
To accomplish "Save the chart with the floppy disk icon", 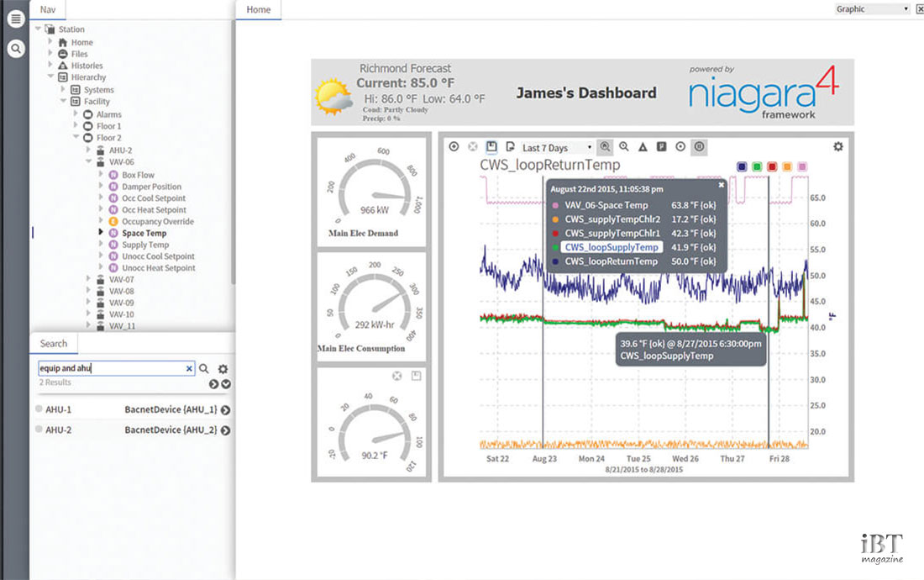I will click(x=491, y=146).
